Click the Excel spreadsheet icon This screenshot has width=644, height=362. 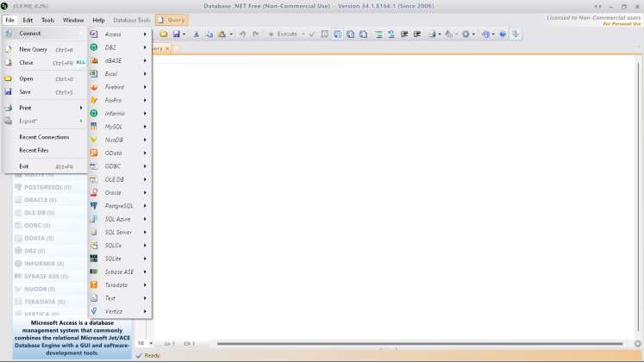coord(94,73)
